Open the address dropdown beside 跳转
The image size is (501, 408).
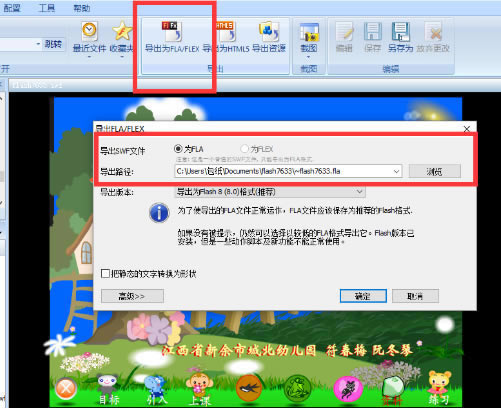[x=38, y=44]
